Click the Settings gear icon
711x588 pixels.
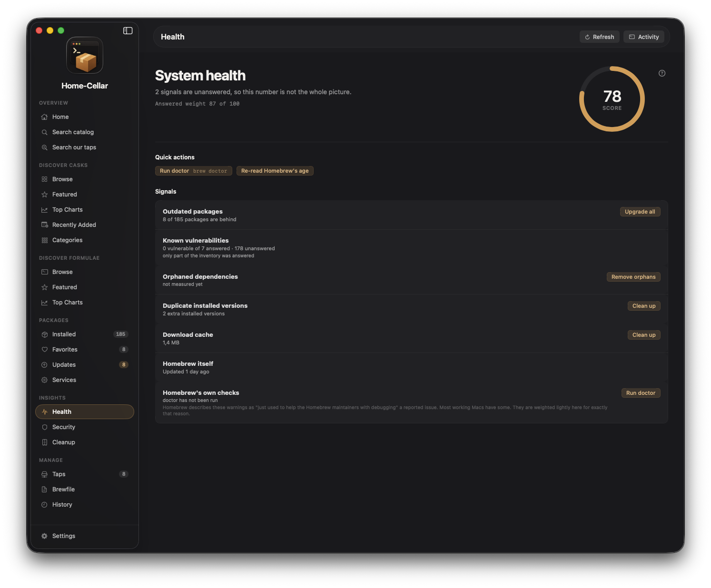[x=44, y=536]
